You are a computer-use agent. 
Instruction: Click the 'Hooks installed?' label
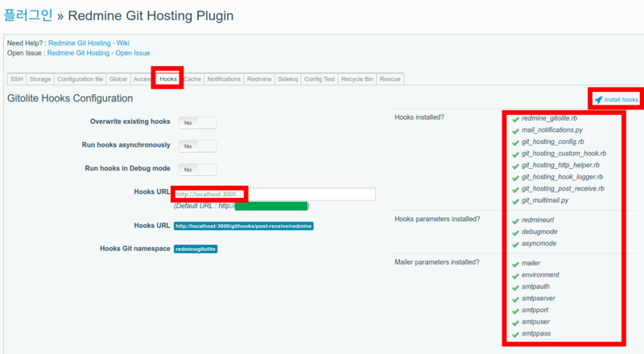click(419, 117)
